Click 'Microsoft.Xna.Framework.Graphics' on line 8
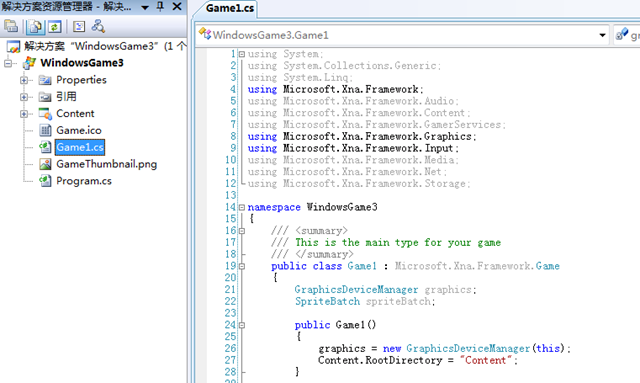This screenshot has height=383, width=640. coord(378,136)
